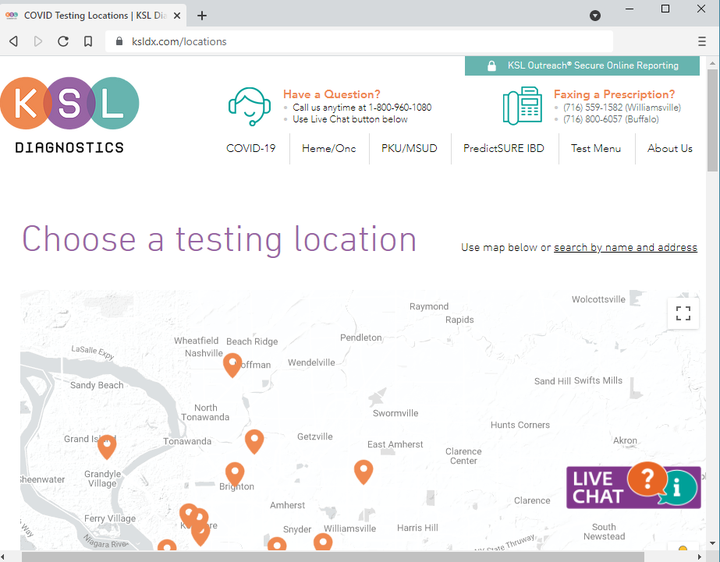Minimize the browser window
720x562 pixels.
630,9
